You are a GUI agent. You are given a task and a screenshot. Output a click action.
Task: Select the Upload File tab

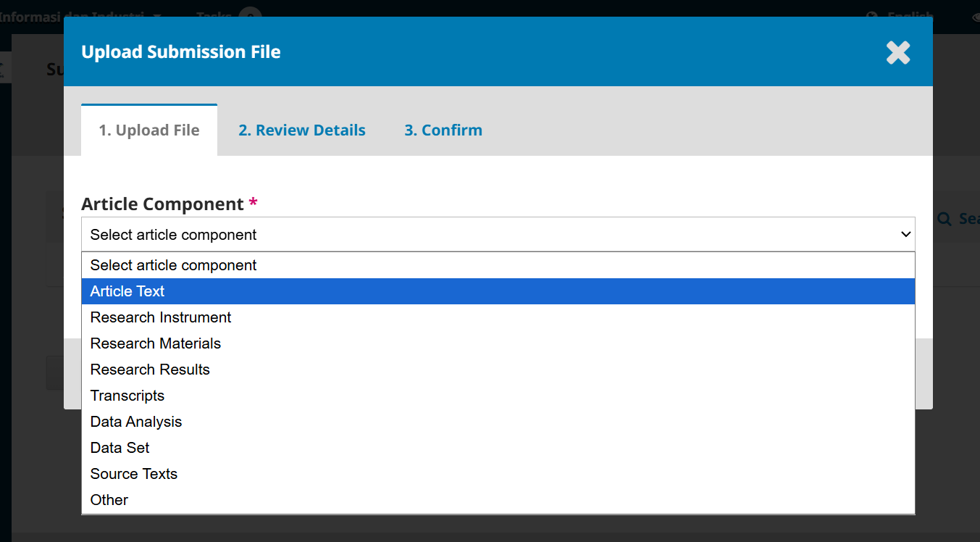click(149, 130)
